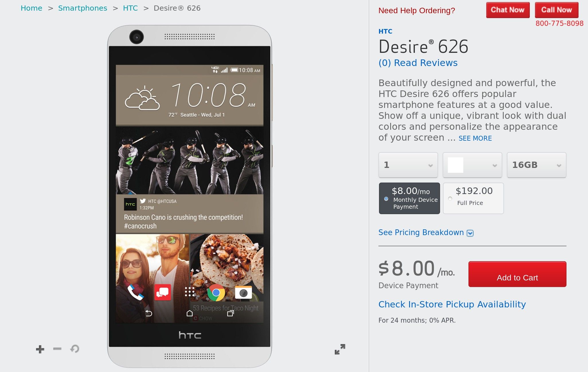Click the Chrome browser icon on phone
Image resolution: width=588 pixels, height=372 pixels.
[x=215, y=292]
